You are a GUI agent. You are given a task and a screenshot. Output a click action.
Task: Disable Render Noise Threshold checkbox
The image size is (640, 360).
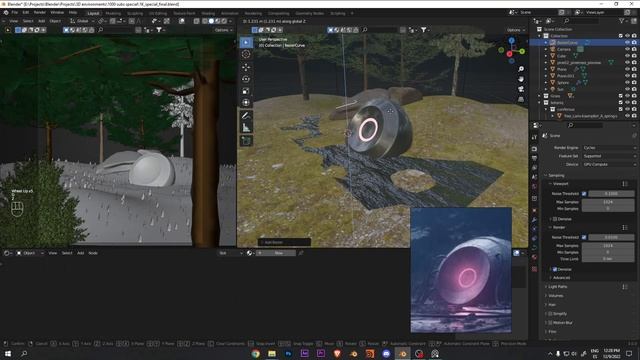coord(584,237)
